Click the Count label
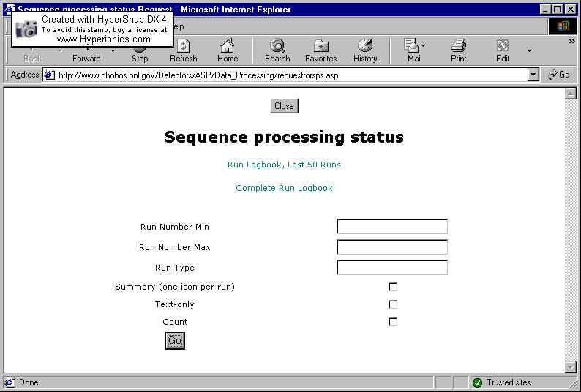The image size is (581, 392). 175,322
